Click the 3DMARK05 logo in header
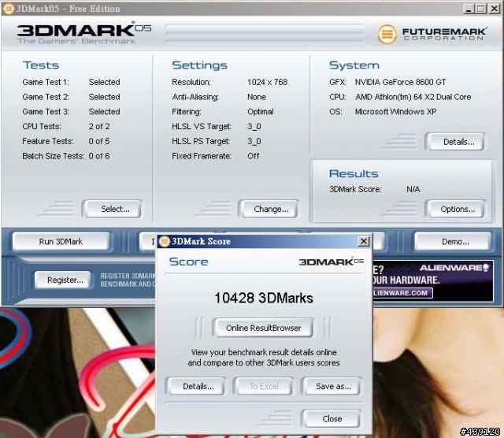The width and height of the screenshot is (504, 438). tap(84, 32)
